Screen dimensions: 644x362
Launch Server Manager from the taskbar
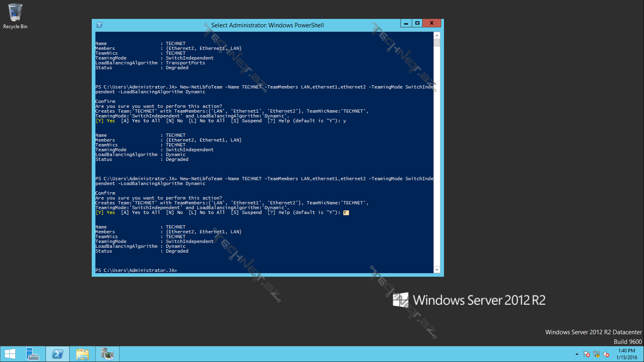32,354
